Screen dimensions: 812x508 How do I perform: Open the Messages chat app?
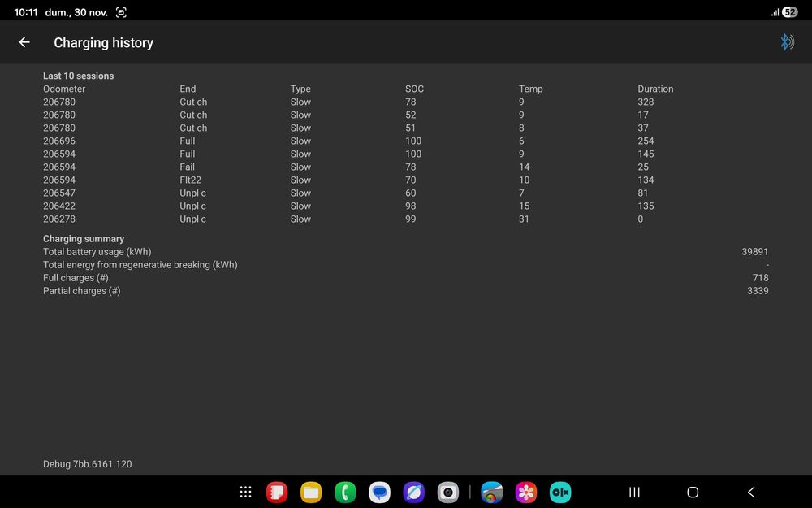click(x=379, y=492)
